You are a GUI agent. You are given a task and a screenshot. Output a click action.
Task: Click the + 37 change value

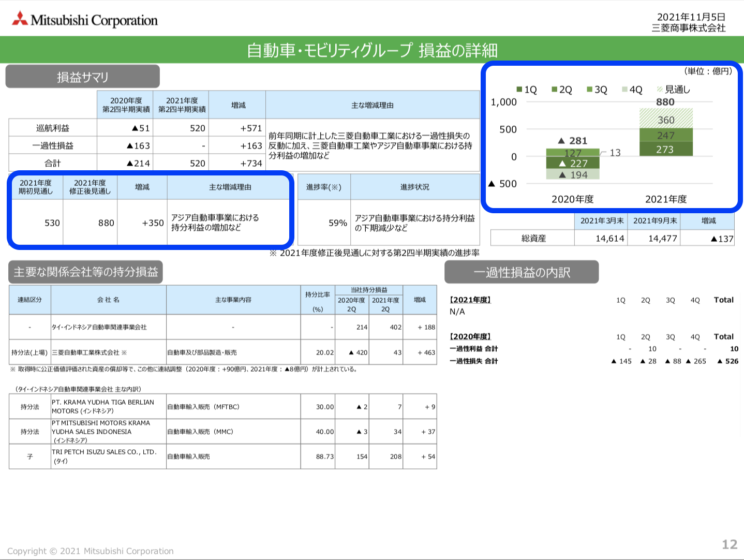[428, 432]
